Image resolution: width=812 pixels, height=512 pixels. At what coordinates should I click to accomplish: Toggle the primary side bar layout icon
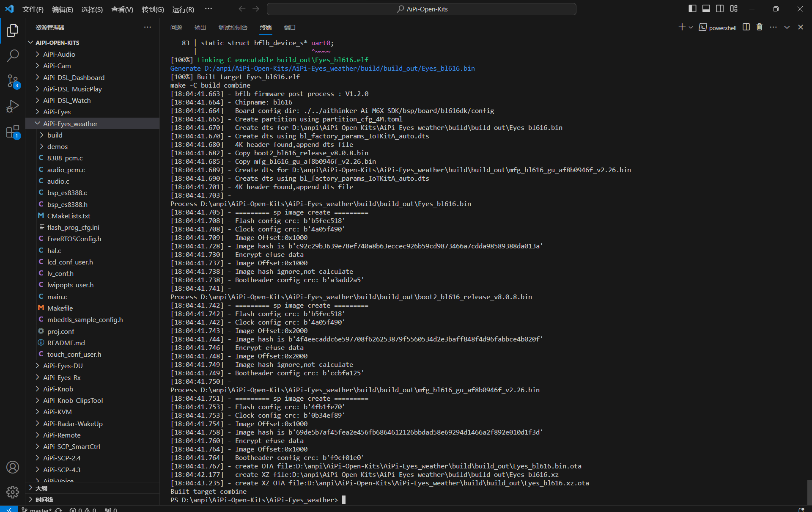click(692, 9)
